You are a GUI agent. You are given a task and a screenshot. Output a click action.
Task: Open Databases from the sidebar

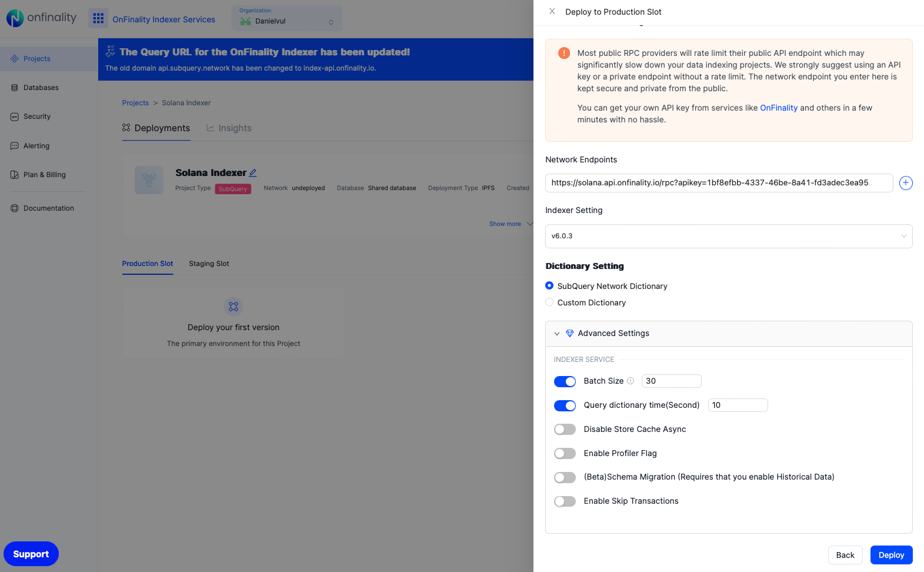[41, 88]
